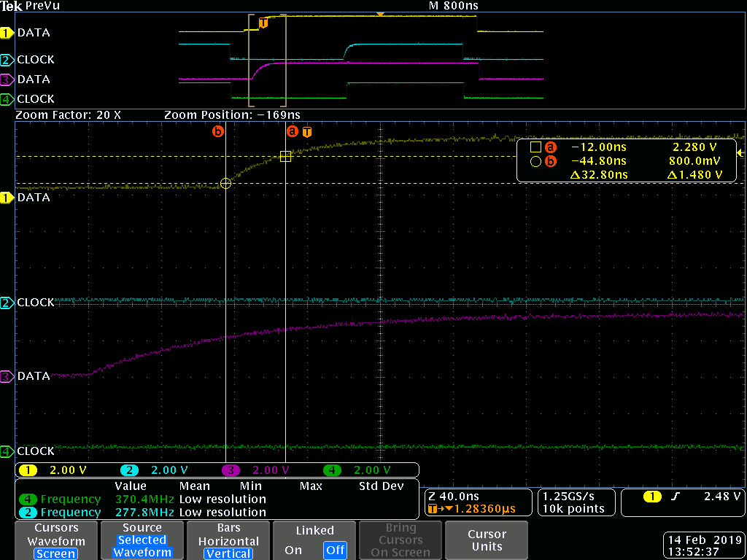Image resolution: width=747 pixels, height=560 pixels.
Task: Click channel 3 marker in overview strip
Action: [7, 79]
